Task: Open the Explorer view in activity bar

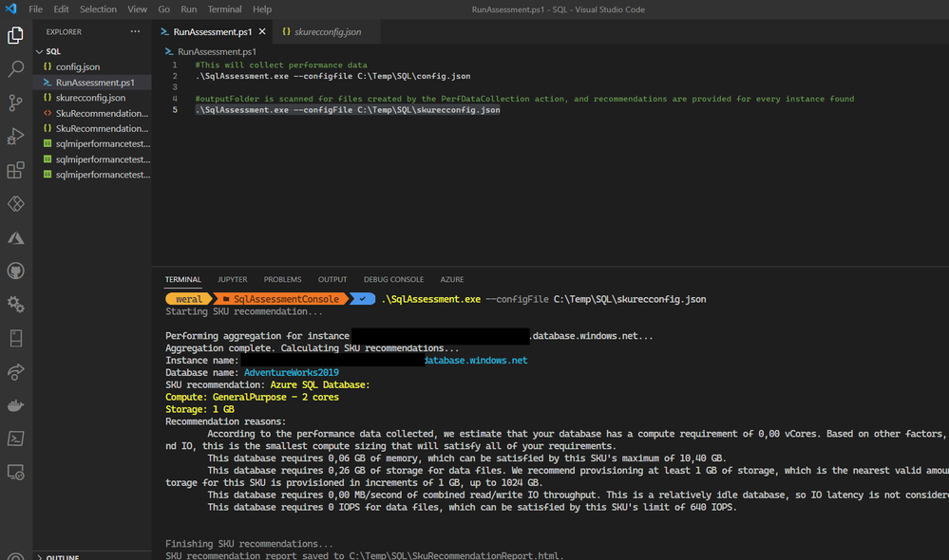Action: 16,35
